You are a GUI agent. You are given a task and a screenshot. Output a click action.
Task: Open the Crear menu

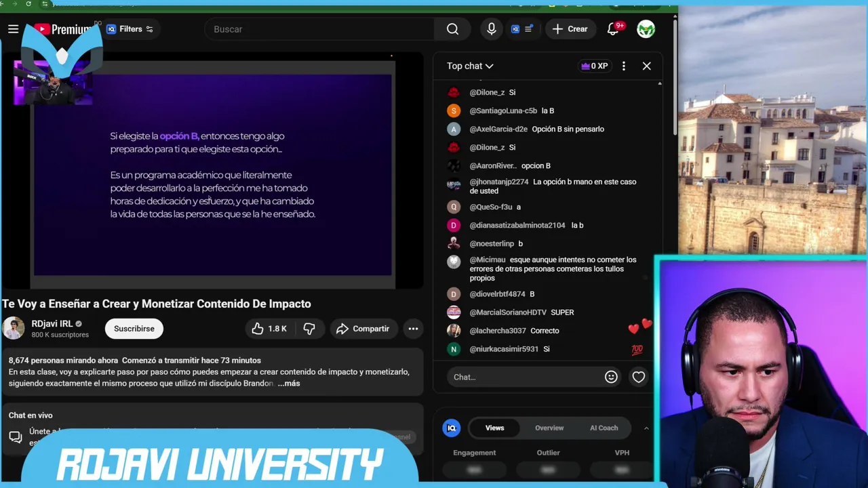coord(570,29)
